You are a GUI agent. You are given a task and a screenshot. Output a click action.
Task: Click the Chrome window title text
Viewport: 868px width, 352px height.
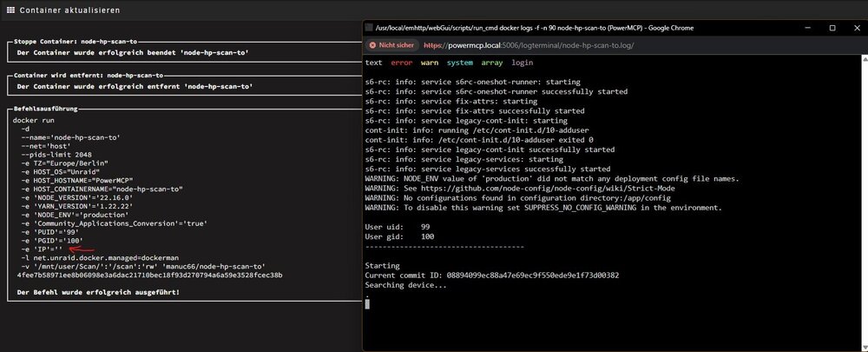click(x=534, y=28)
